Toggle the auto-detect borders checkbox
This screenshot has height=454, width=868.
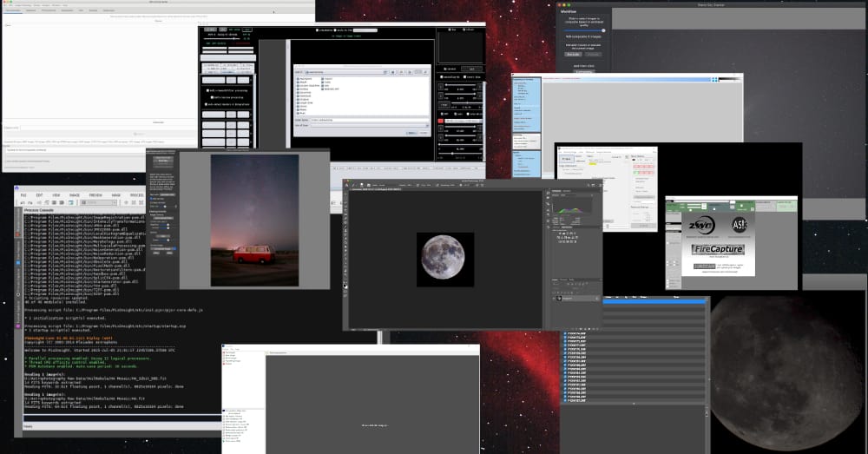207,105
